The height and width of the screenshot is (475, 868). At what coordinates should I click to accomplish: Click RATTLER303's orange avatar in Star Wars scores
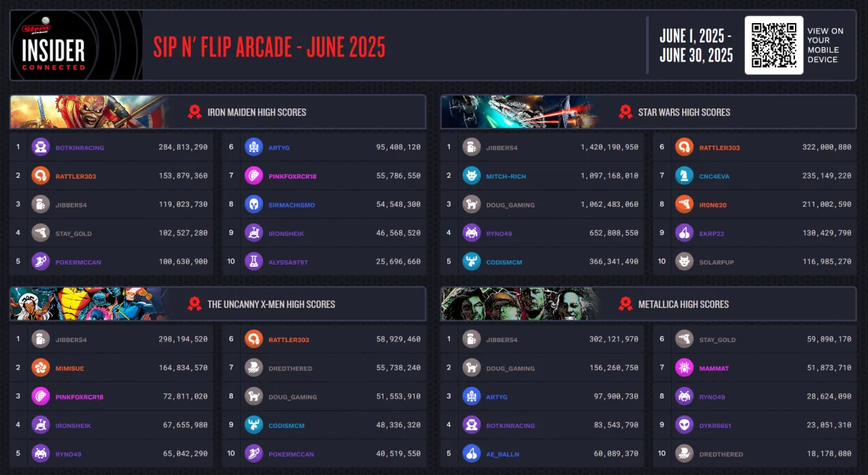684,147
